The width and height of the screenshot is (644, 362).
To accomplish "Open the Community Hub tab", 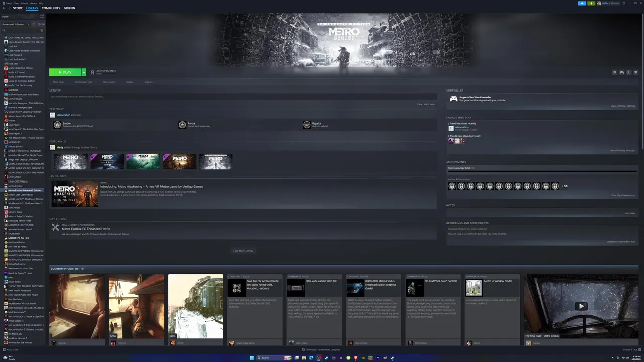I will coord(84,82).
